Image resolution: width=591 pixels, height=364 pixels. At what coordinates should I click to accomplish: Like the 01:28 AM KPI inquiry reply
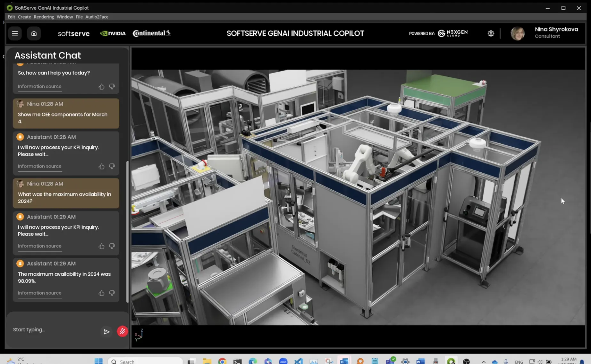[101, 166]
